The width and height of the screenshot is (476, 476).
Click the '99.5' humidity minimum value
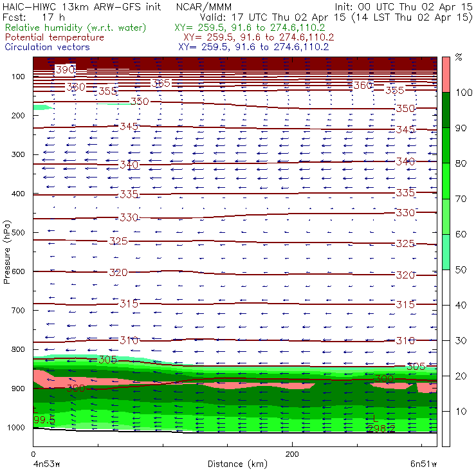(x=44, y=420)
